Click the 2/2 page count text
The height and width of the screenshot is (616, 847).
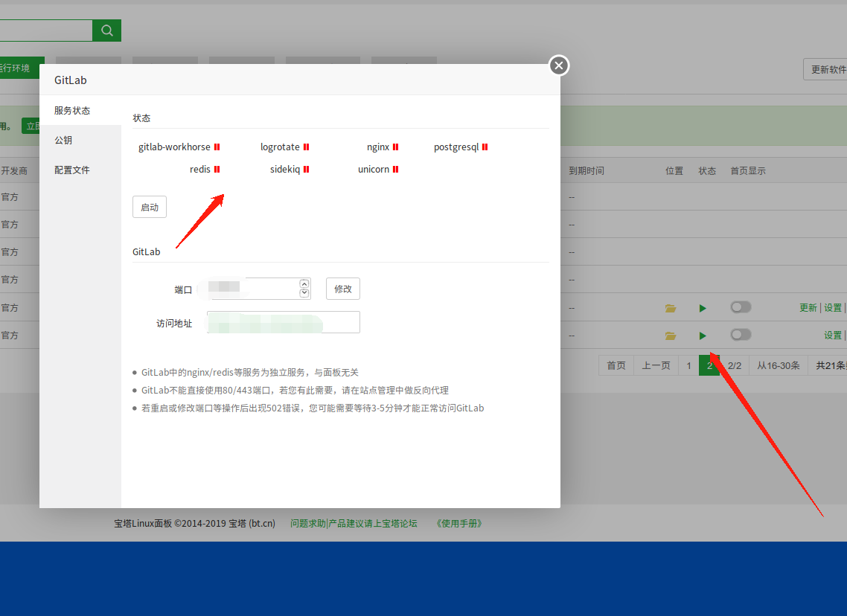coord(735,365)
